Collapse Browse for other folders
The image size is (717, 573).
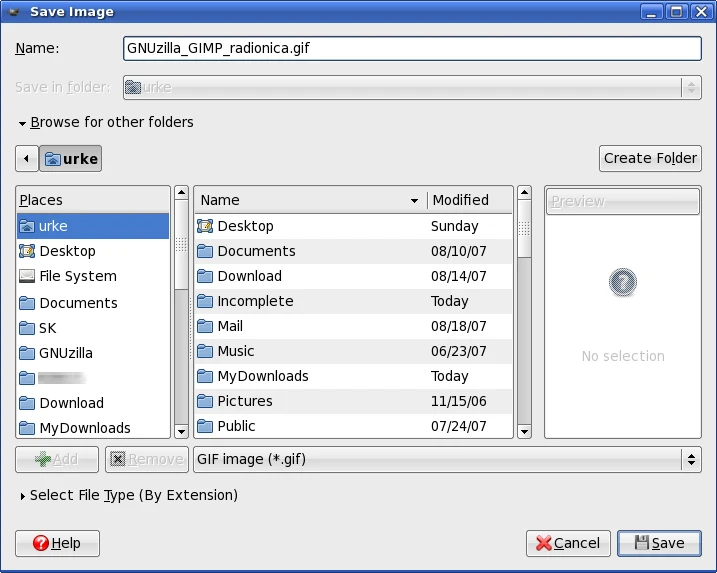[22, 123]
